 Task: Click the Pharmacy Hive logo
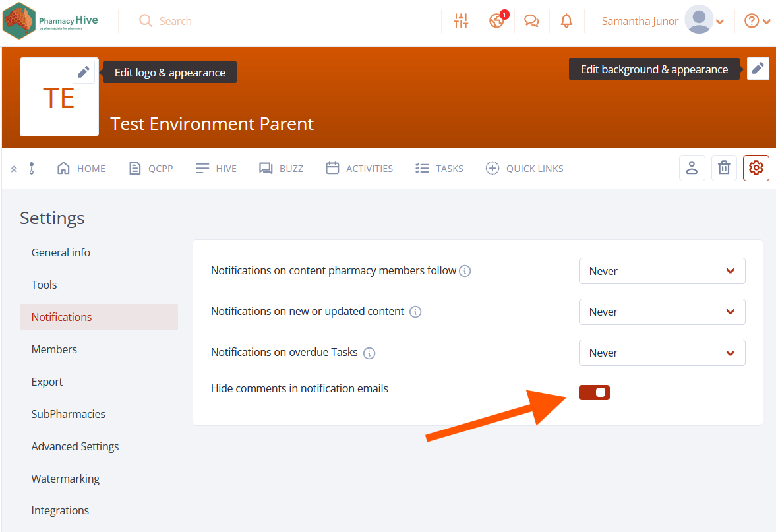point(51,21)
